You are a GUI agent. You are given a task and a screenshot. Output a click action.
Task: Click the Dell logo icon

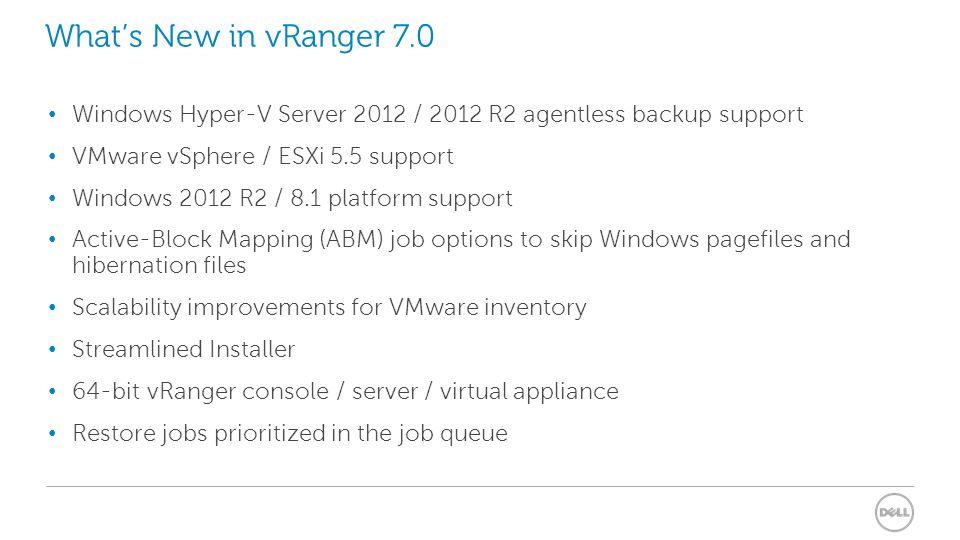coord(894,512)
